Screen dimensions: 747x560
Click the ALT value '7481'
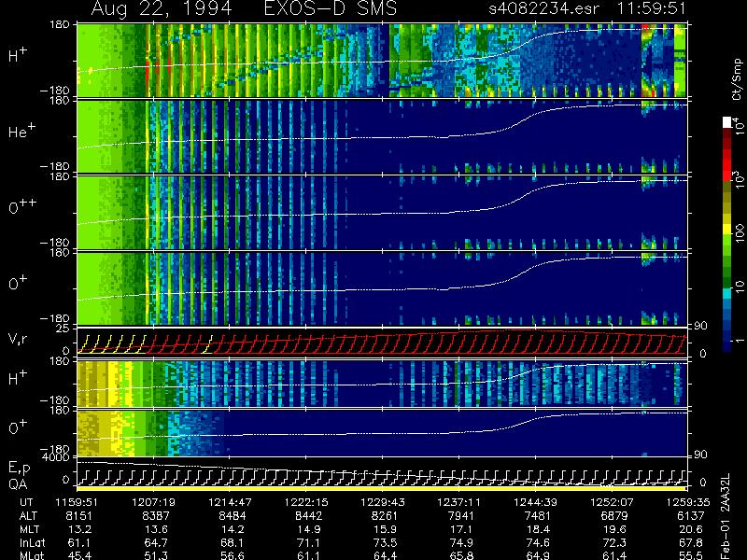coord(538,516)
